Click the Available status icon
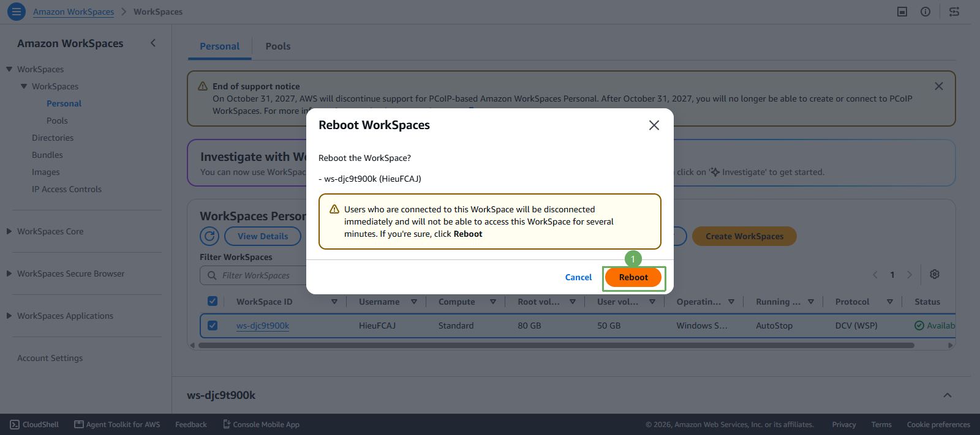 (x=919, y=325)
